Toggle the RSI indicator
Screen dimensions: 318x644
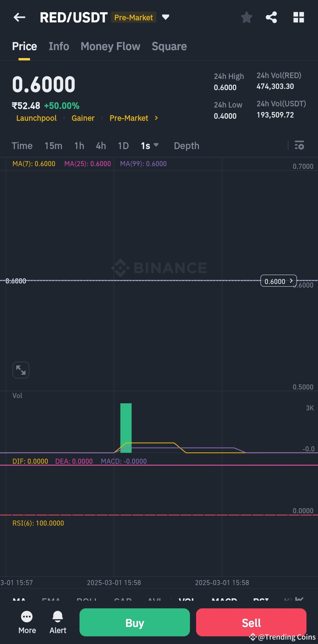(x=261, y=599)
